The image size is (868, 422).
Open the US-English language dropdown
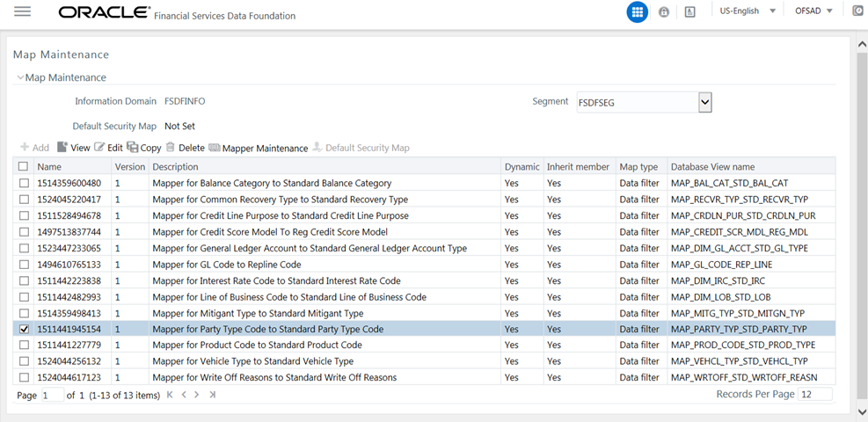(x=748, y=11)
